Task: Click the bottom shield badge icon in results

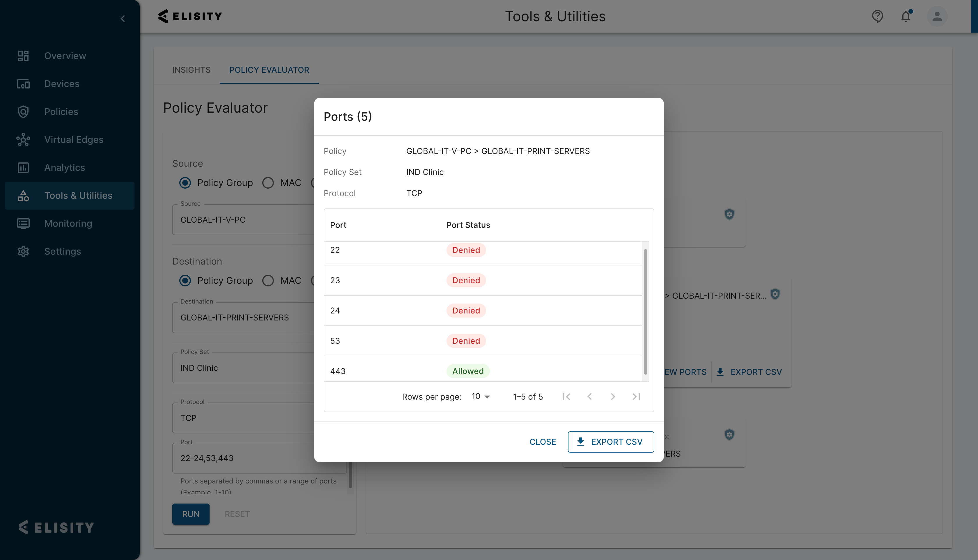Action: pyautogui.click(x=729, y=435)
